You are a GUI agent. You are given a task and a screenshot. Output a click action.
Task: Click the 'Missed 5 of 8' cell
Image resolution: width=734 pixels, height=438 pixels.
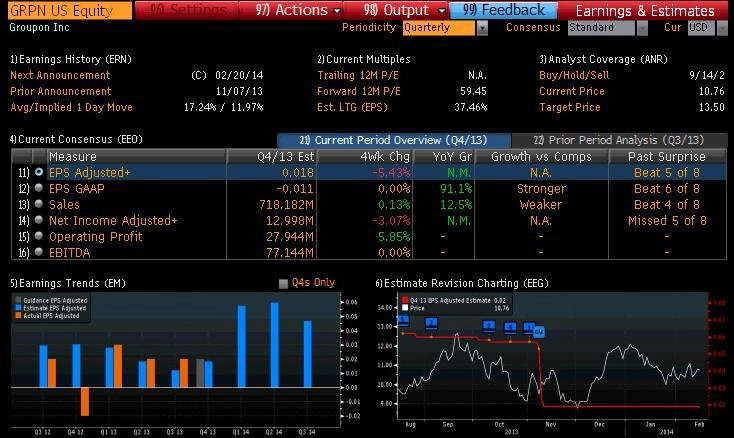click(x=667, y=220)
